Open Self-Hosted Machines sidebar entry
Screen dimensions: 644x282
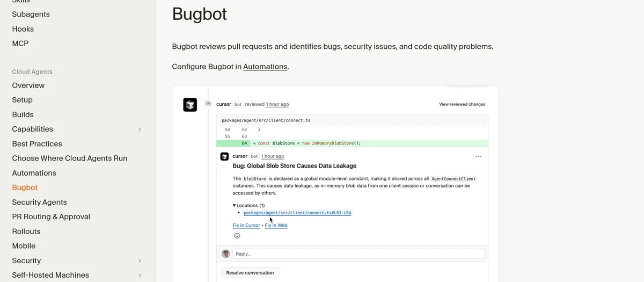(50, 275)
